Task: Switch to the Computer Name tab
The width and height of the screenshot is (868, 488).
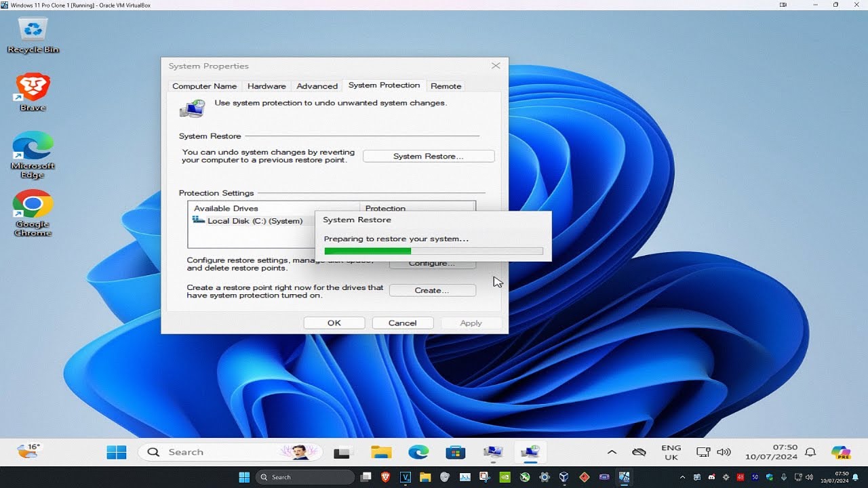Action: pos(204,86)
